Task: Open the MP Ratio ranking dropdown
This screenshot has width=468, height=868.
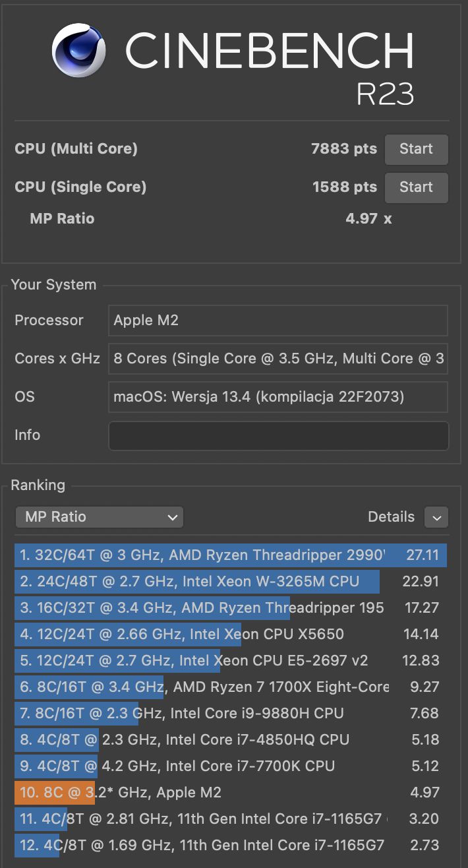Action: [99, 517]
